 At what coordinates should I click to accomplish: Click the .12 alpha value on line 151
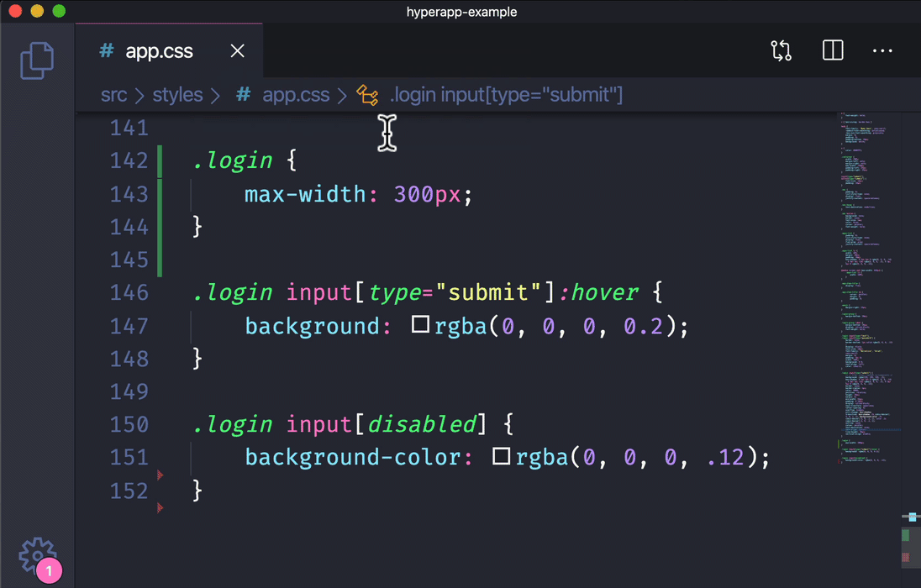(726, 457)
